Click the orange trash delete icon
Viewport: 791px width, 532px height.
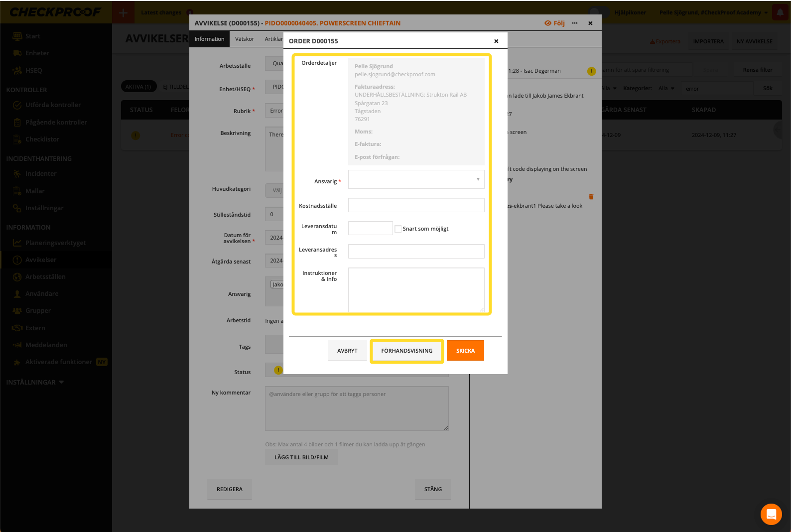click(x=591, y=197)
